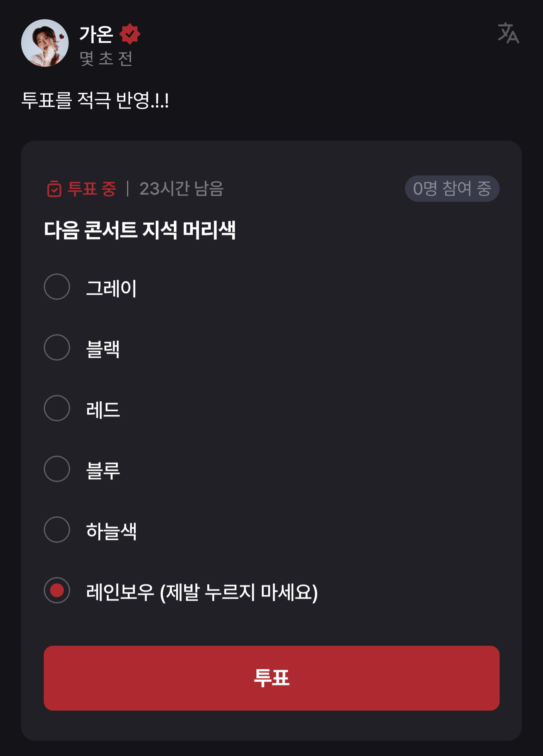
Task: Click the 23시간 남음 remaining time text
Action: (x=181, y=189)
